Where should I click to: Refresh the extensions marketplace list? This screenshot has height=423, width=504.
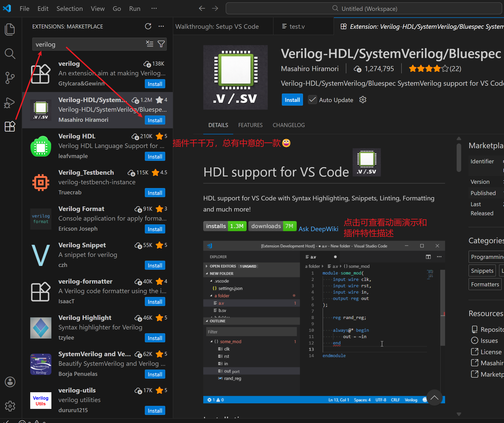[148, 26]
